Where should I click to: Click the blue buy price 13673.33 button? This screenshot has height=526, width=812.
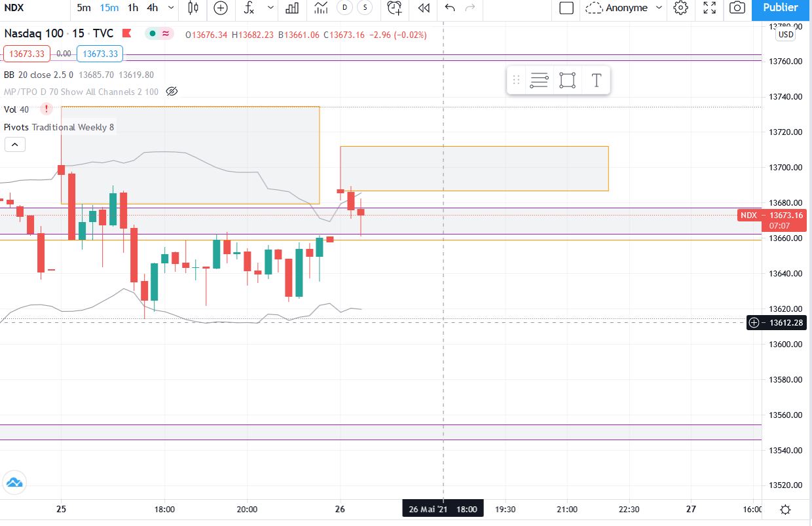[100, 54]
